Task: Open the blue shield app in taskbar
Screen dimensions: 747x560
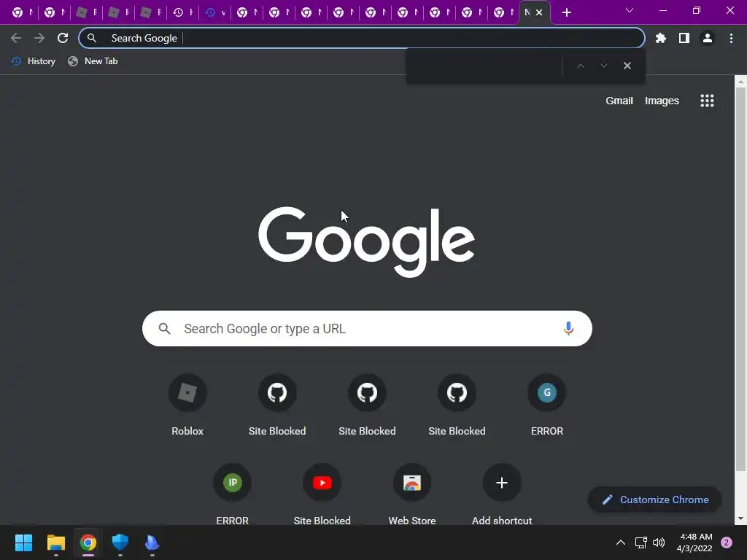Action: click(x=120, y=542)
